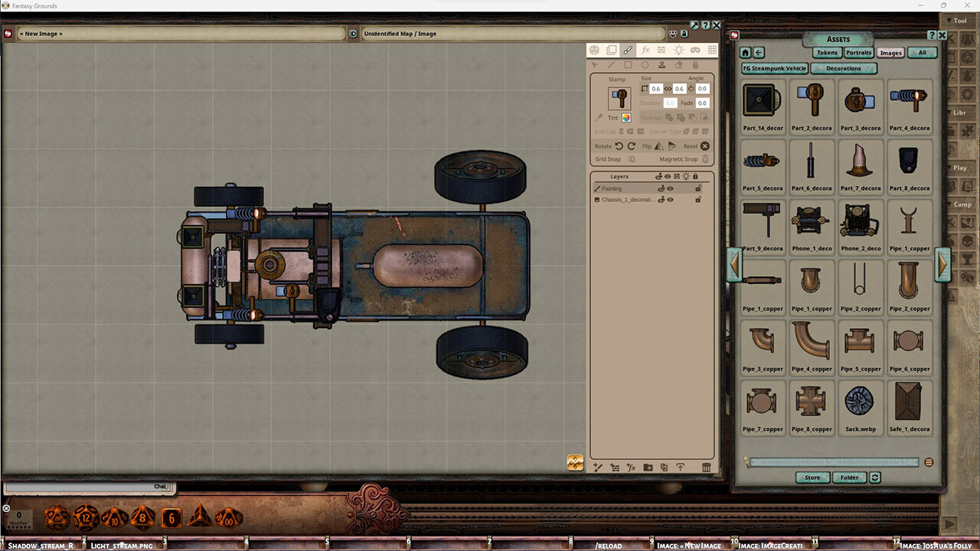Open the Tint color swatch picker

pos(628,118)
